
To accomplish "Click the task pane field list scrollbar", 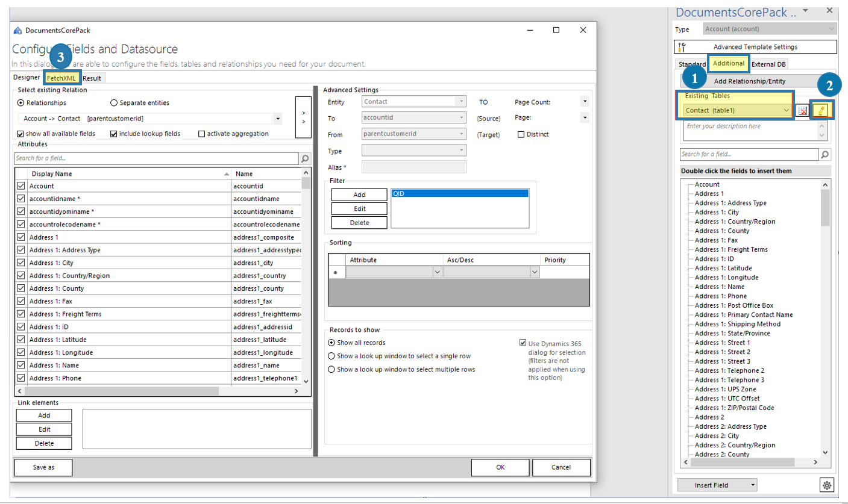I will pyautogui.click(x=825, y=318).
